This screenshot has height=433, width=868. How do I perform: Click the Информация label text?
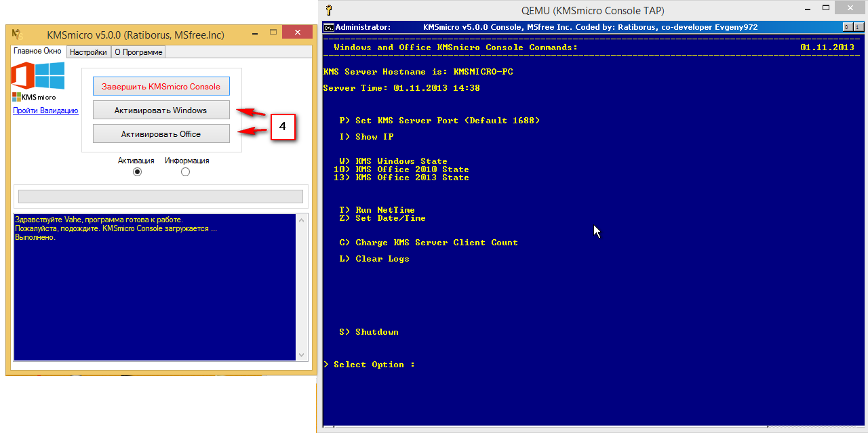[x=187, y=161]
